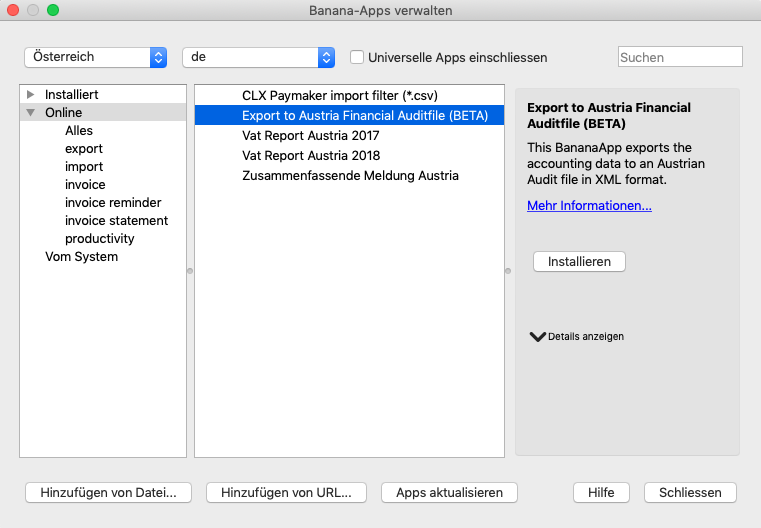Click Schliessen to close dialog
This screenshot has height=528, width=761.
point(690,493)
